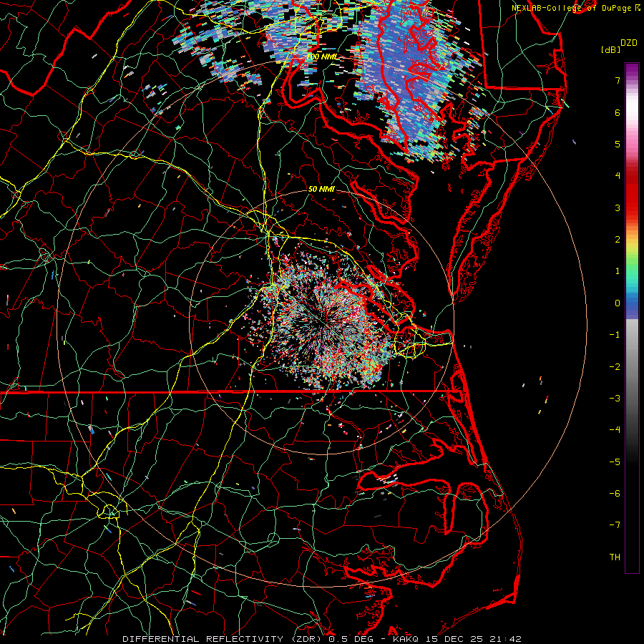Click the -4 tick label on color scale

[x=615, y=430]
